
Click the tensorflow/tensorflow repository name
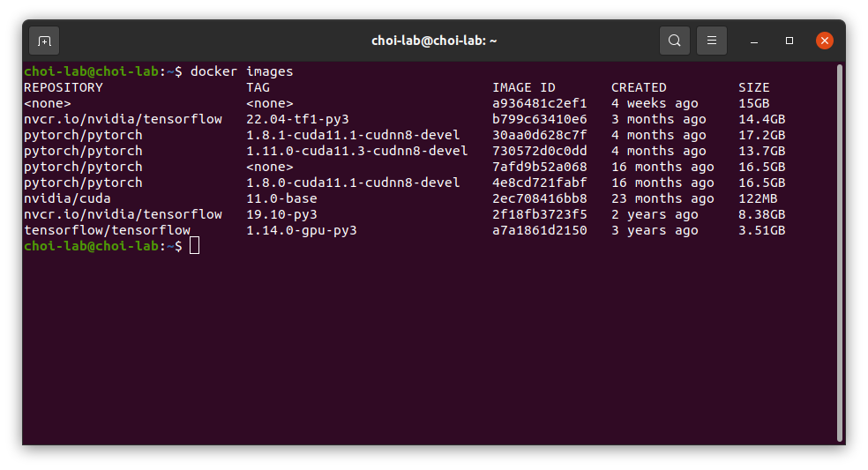pos(107,230)
